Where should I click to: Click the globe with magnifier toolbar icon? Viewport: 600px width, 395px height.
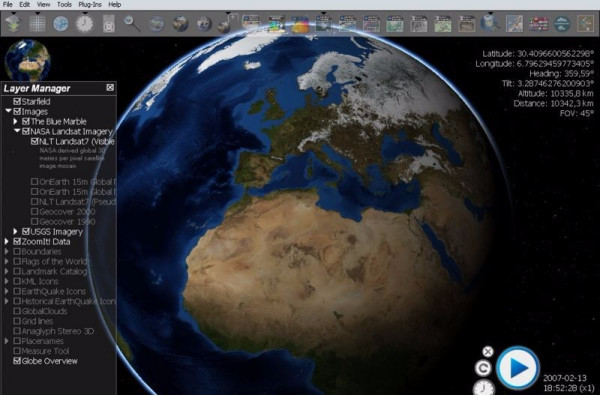tap(490, 23)
